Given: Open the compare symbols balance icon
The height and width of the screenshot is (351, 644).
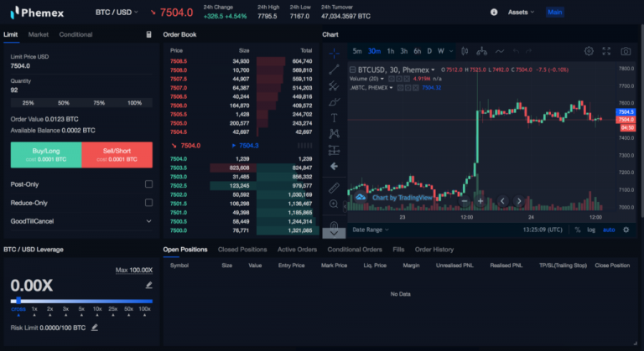Looking at the screenshot, I should [x=482, y=51].
